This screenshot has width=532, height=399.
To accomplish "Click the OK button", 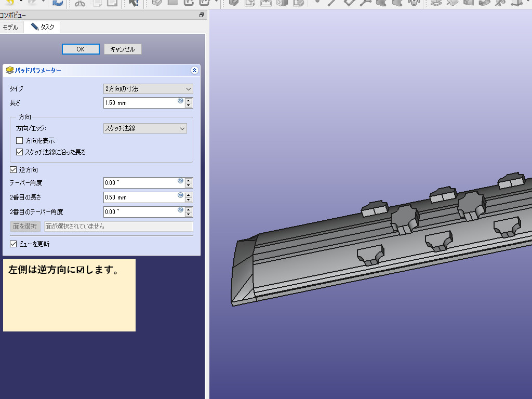I will click(x=81, y=49).
